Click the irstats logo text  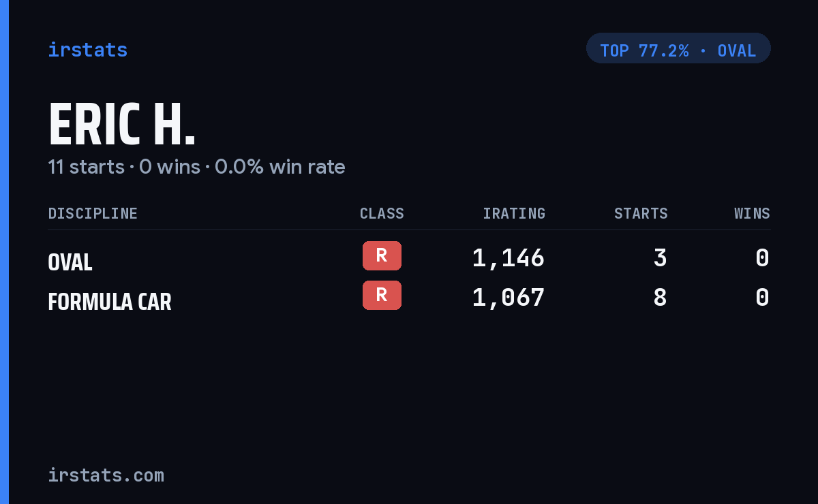click(87, 50)
